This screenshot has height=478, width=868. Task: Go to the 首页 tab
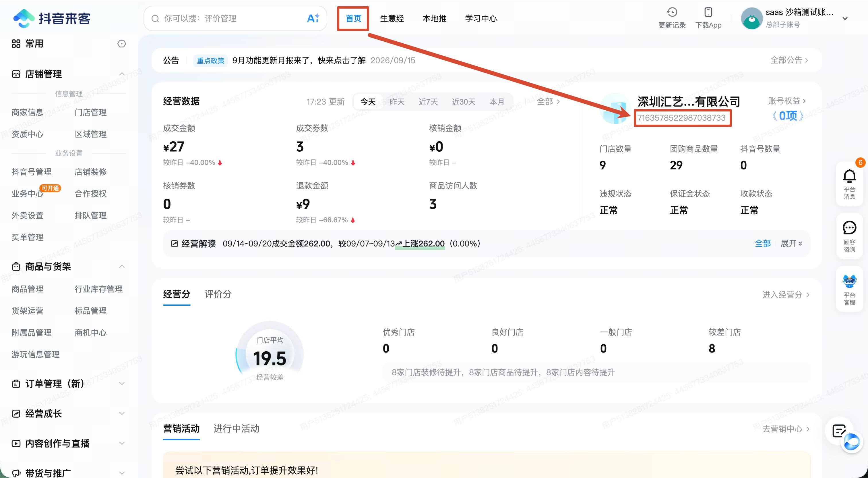pos(353,18)
